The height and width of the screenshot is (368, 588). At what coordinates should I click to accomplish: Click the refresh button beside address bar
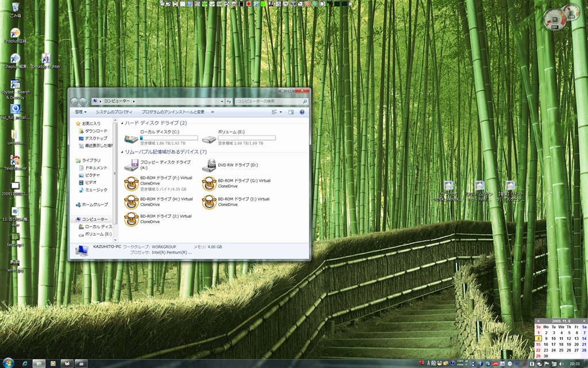pyautogui.click(x=229, y=101)
